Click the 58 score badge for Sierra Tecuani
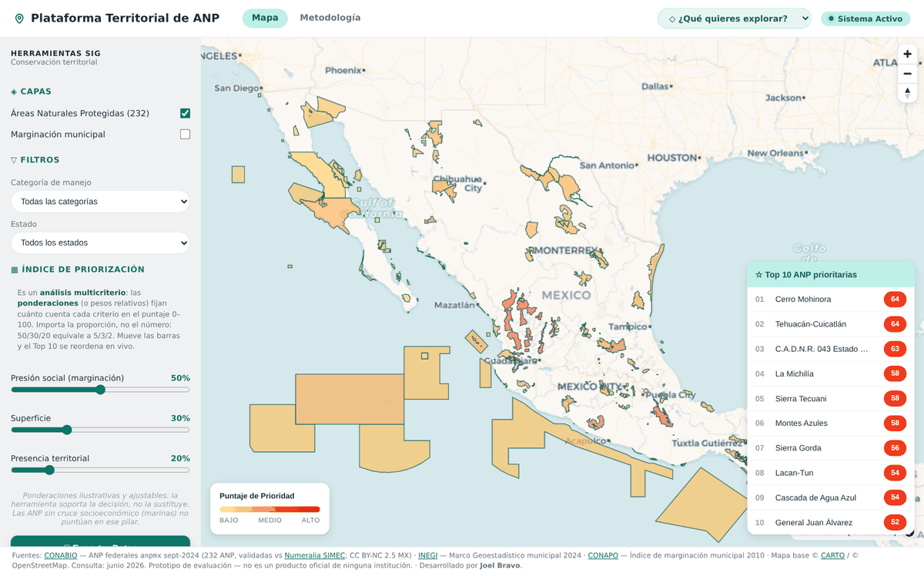 pyautogui.click(x=895, y=398)
